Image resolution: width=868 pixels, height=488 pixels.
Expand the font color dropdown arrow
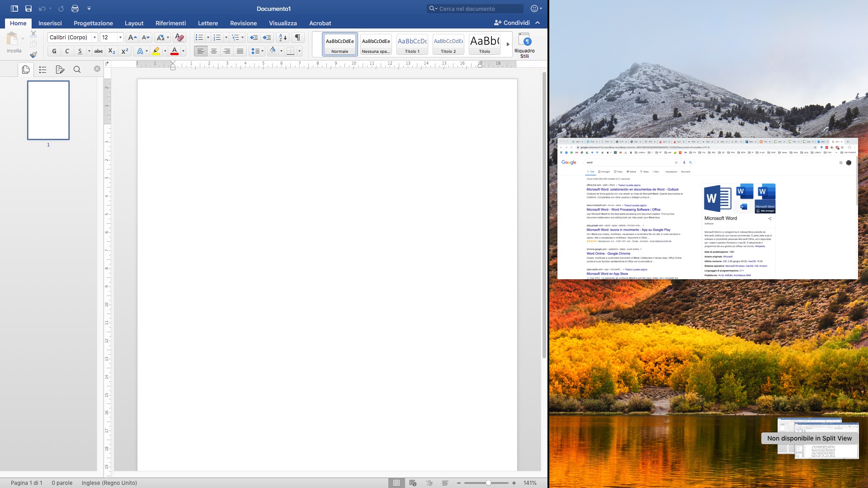coord(183,51)
